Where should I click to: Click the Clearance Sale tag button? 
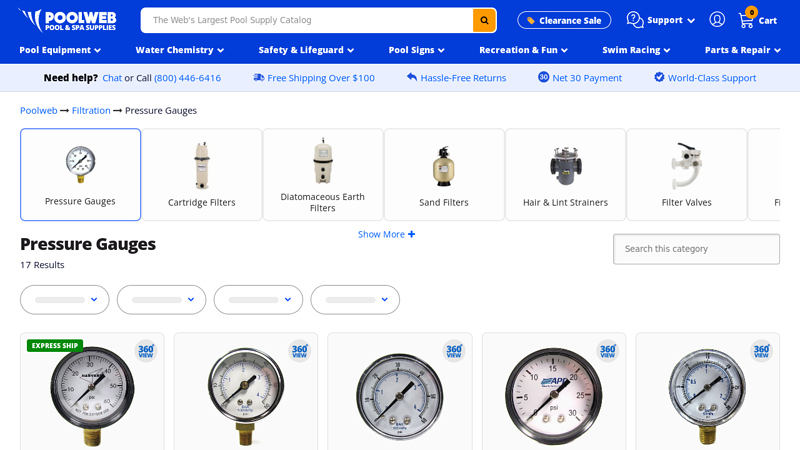click(564, 20)
